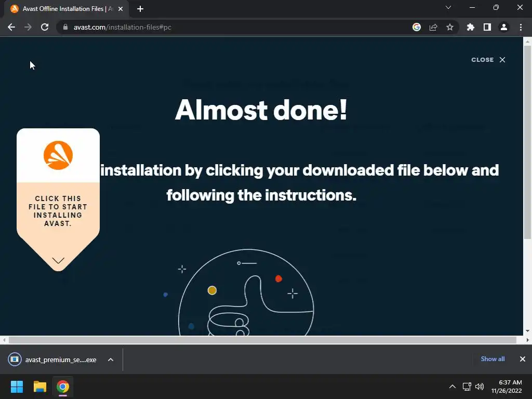Show all downloads
This screenshot has height=399, width=532.
[x=493, y=359]
